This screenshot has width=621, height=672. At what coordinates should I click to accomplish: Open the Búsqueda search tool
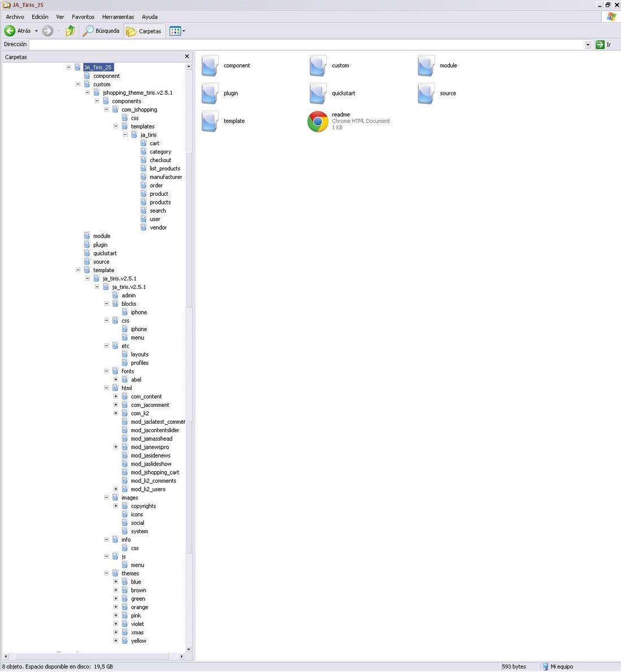[101, 31]
